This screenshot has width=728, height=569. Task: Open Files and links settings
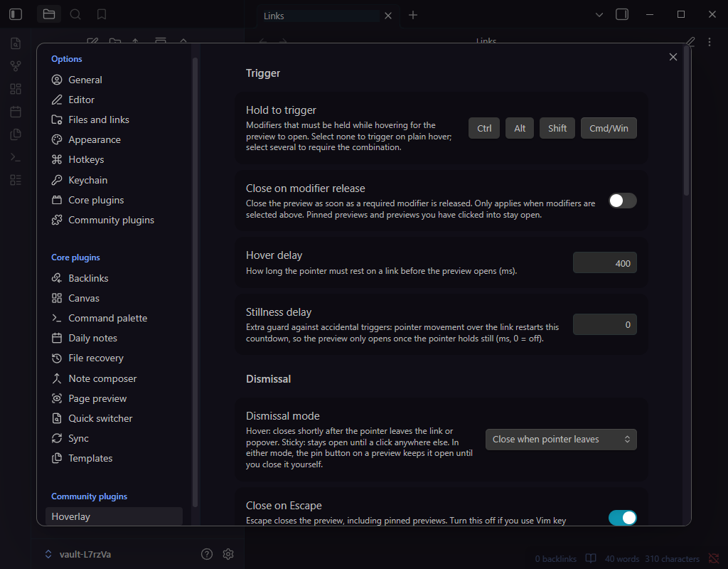(114, 119)
